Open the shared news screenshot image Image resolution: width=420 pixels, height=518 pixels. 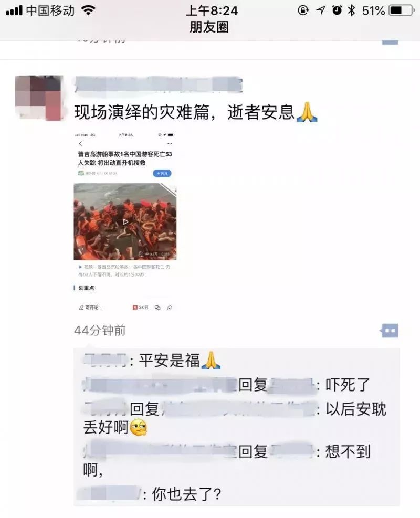point(125,222)
